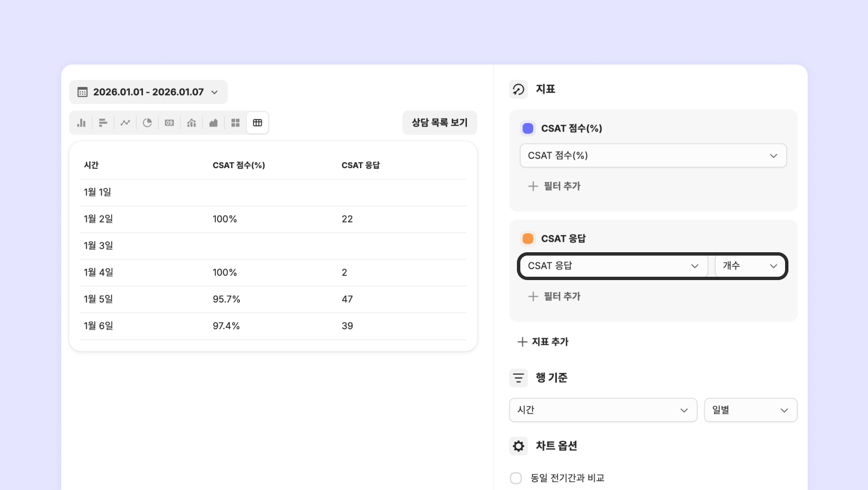Screen dimensions: 868x490
Task: Select the area chart icon
Action: (213, 123)
